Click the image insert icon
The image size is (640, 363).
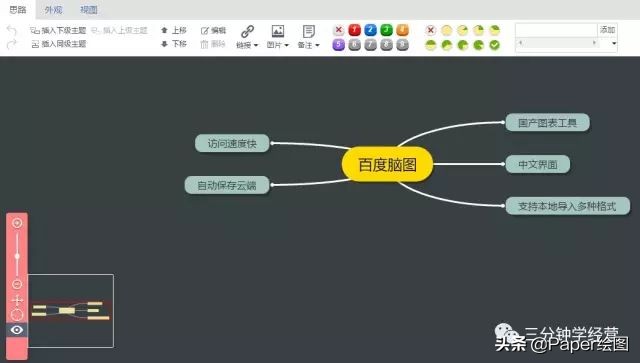278,31
